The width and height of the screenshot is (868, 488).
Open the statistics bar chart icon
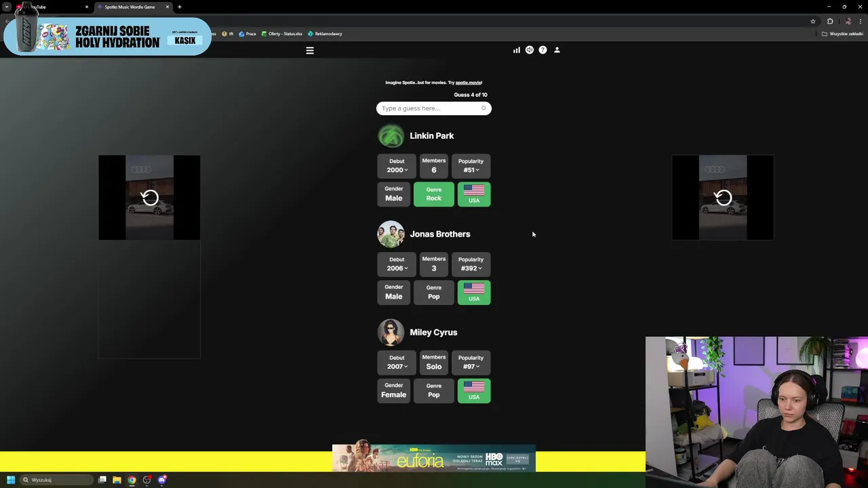tap(517, 50)
